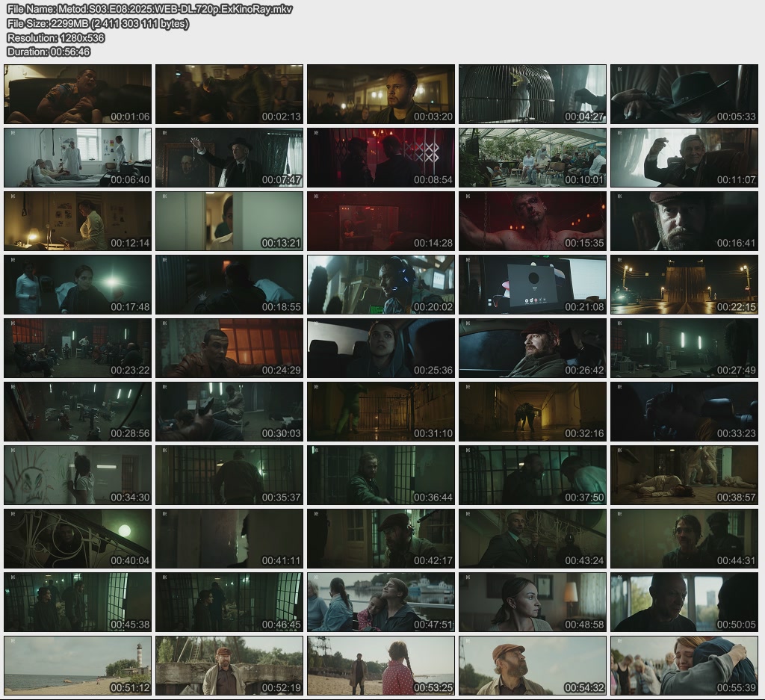The height and width of the screenshot is (700, 765).
Task: Open the computer screen frame at 00:21:08
Action: coord(532,285)
